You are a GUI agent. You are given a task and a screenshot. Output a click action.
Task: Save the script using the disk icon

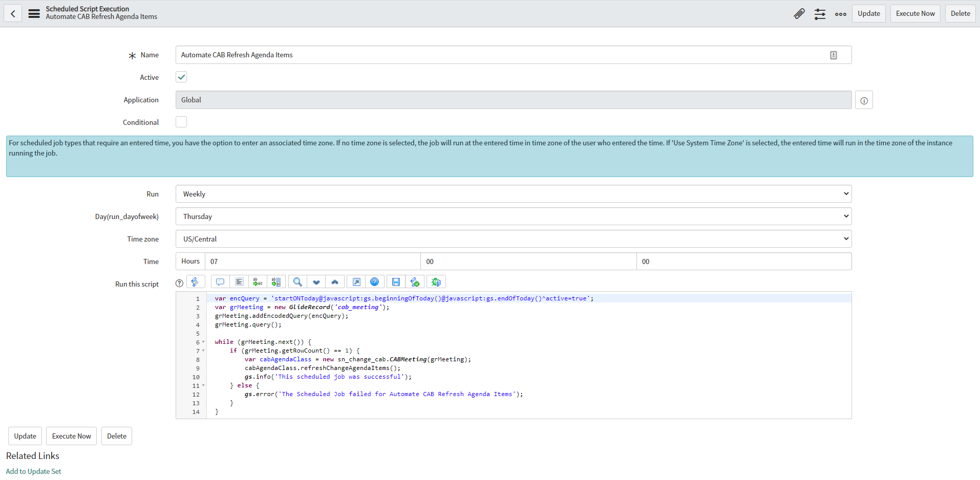click(x=396, y=281)
